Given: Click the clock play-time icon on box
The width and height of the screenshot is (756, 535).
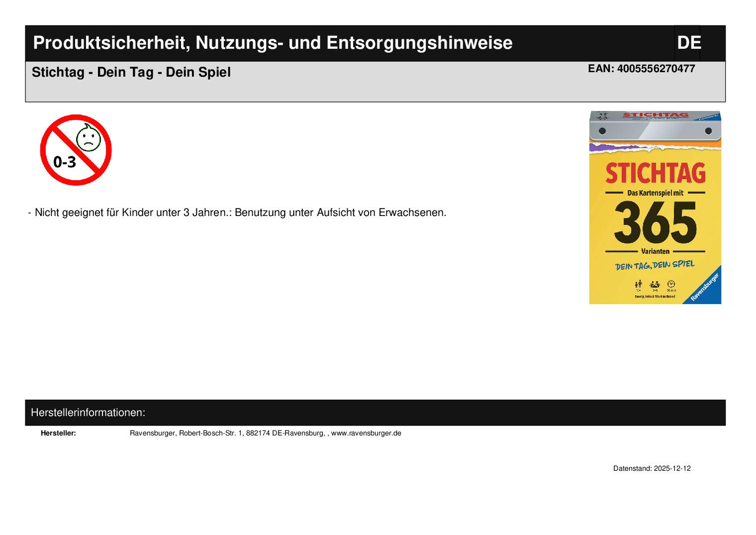Looking at the screenshot, I should (x=671, y=285).
